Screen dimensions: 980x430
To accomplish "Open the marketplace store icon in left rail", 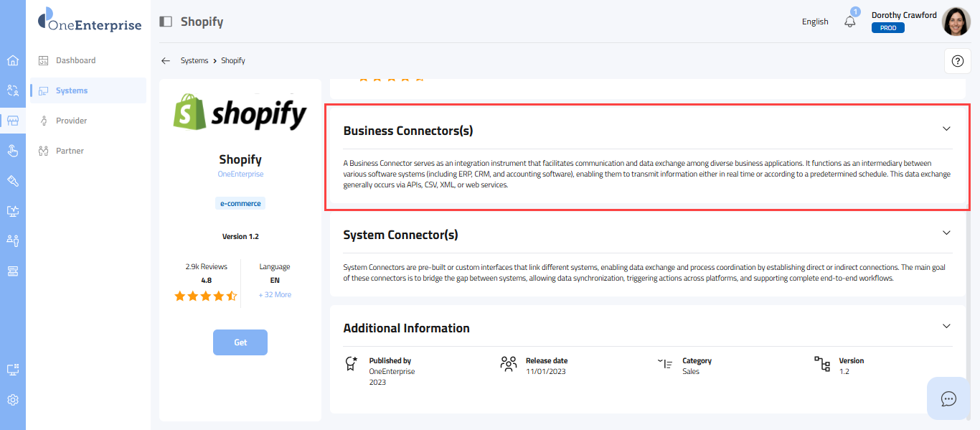I will click(x=12, y=121).
